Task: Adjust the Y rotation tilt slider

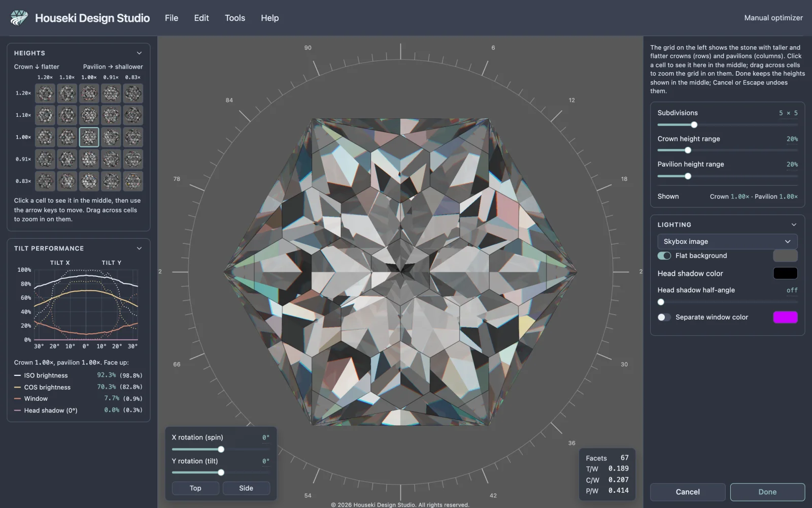Action: (221, 472)
